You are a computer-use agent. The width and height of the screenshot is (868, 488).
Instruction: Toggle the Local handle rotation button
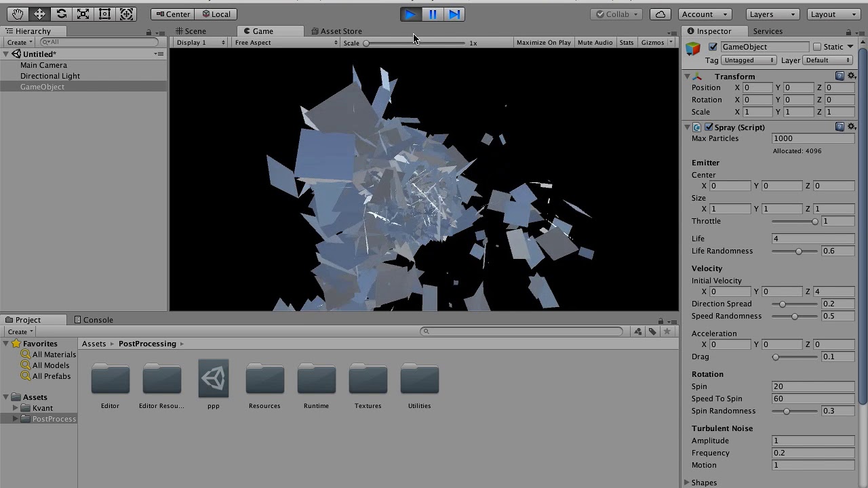(x=216, y=14)
